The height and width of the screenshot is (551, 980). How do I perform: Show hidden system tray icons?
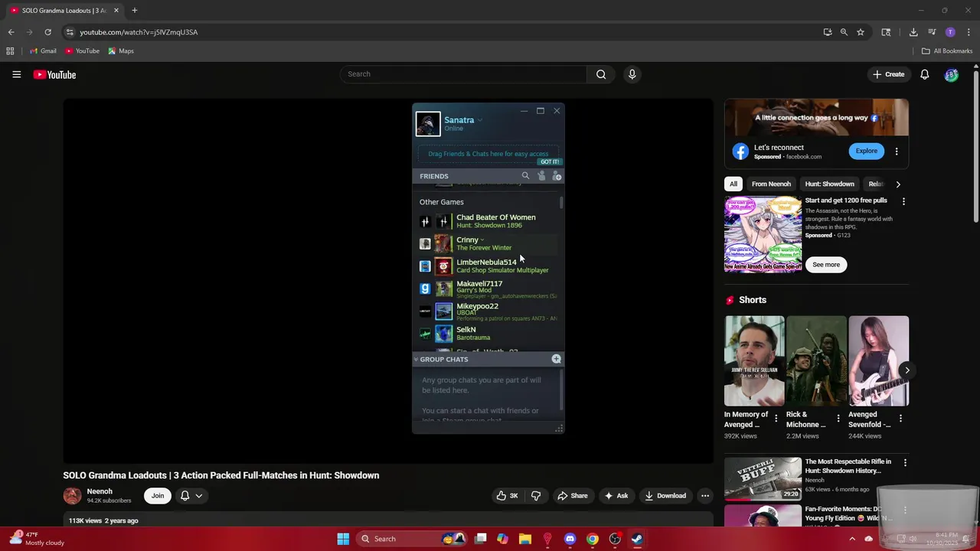pos(852,539)
